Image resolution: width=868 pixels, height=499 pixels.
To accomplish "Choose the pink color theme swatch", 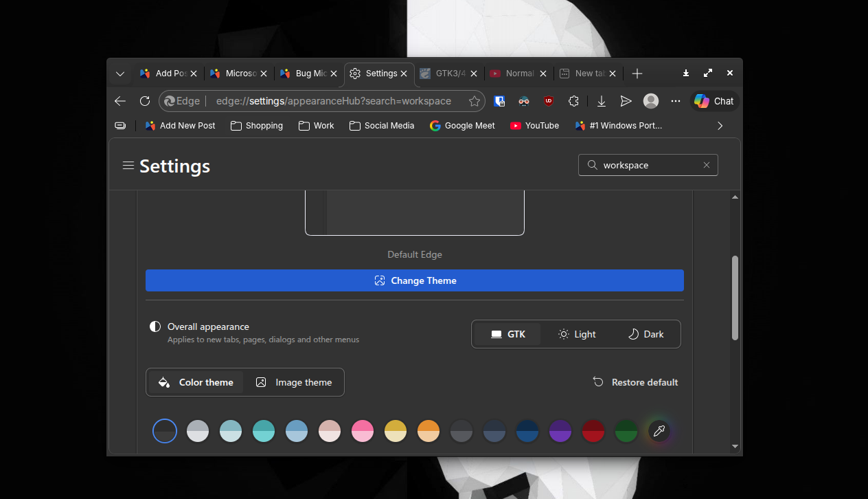I will tap(362, 431).
